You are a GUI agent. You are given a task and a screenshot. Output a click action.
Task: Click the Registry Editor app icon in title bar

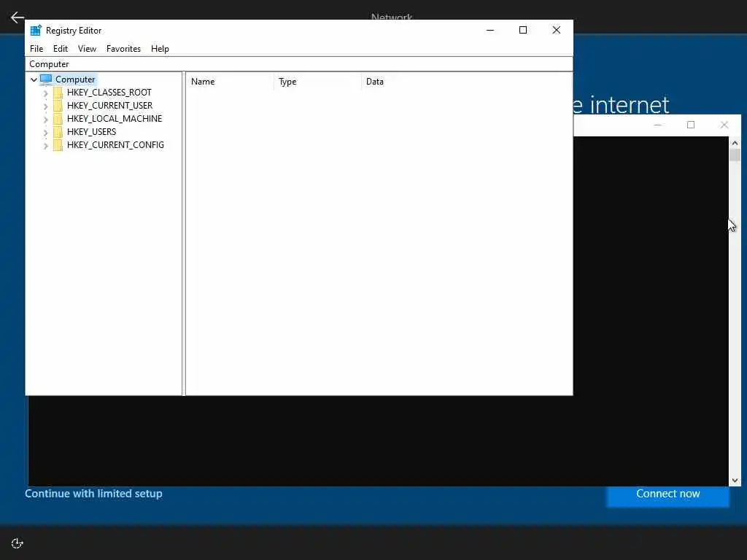click(x=36, y=31)
